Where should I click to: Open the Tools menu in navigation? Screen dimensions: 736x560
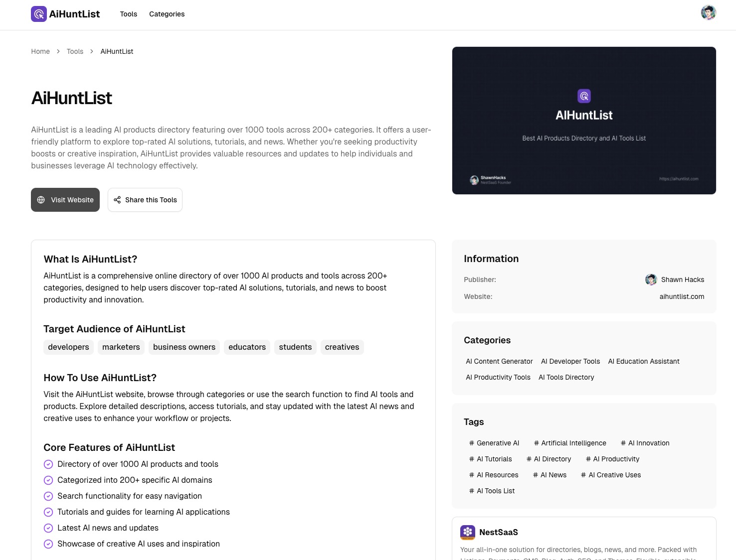128,14
